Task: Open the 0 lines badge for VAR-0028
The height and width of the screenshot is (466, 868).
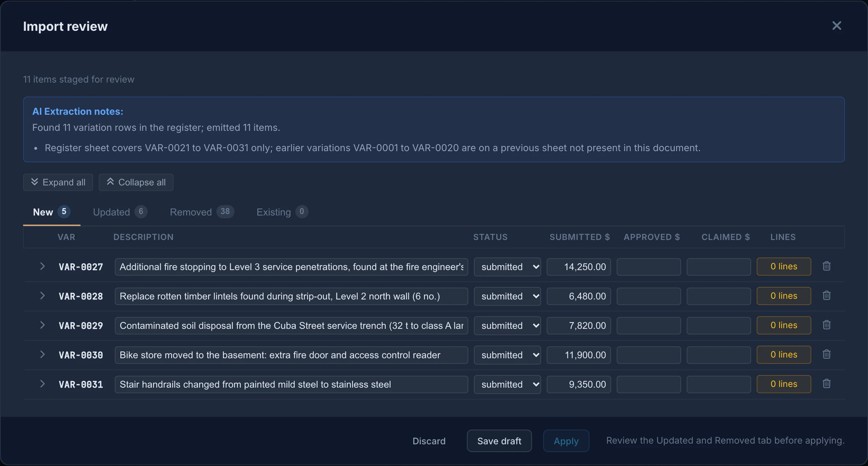Action: (x=784, y=296)
